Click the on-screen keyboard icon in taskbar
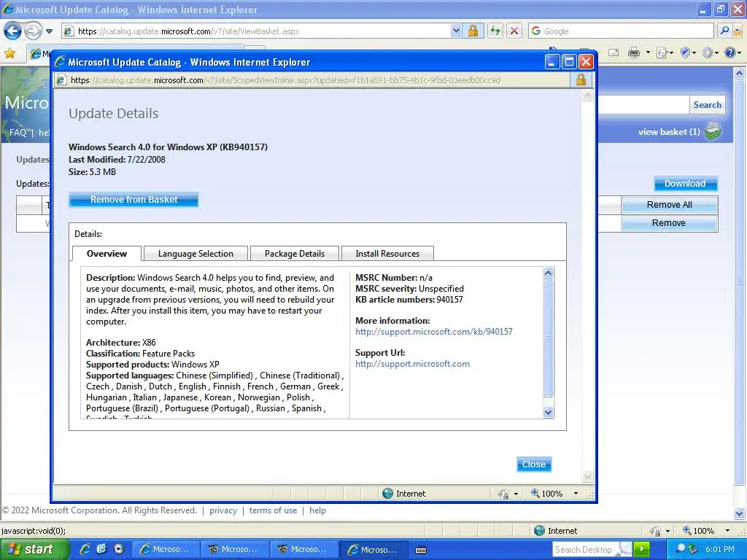Image resolution: width=747 pixels, height=560 pixels. tap(421, 550)
